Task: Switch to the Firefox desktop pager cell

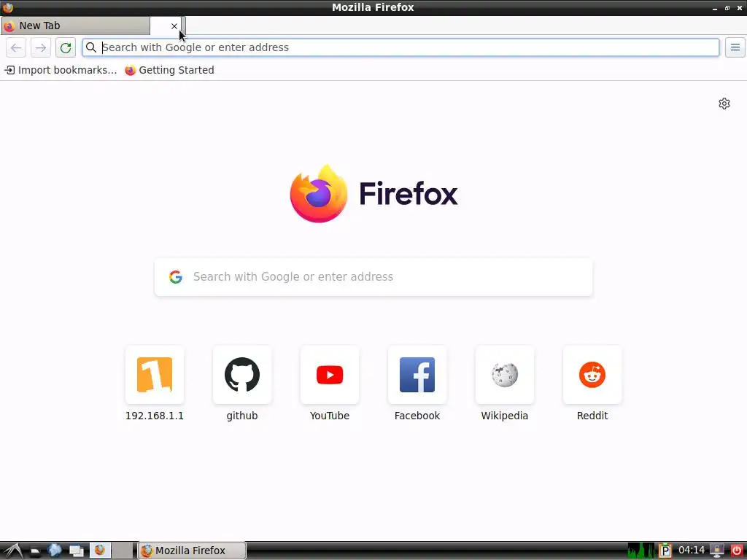Action: [101, 551]
